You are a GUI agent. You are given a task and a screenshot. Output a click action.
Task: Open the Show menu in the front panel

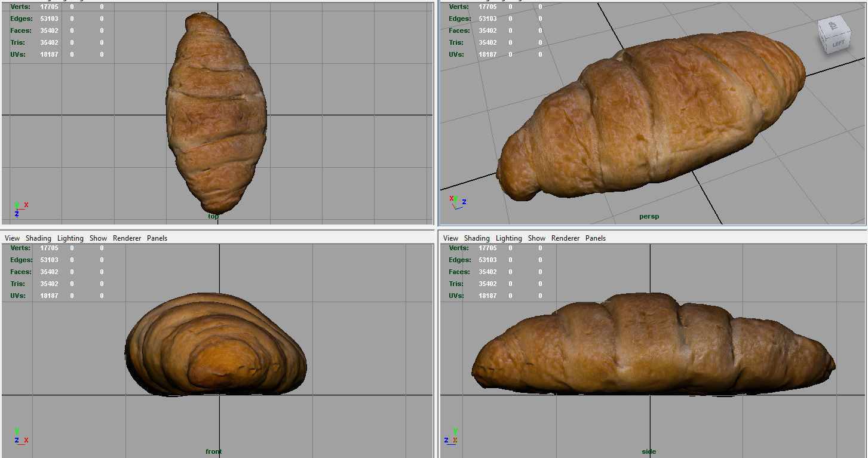click(98, 238)
